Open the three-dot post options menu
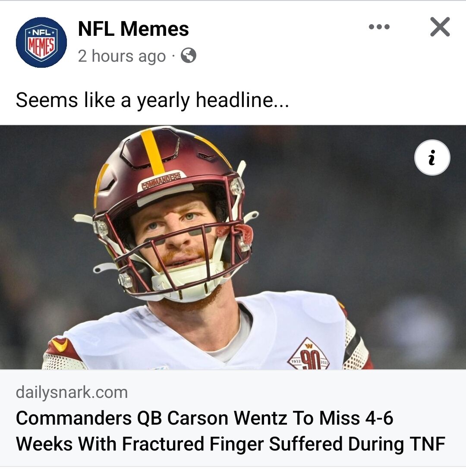Screen dimensions: 466x476 379,27
